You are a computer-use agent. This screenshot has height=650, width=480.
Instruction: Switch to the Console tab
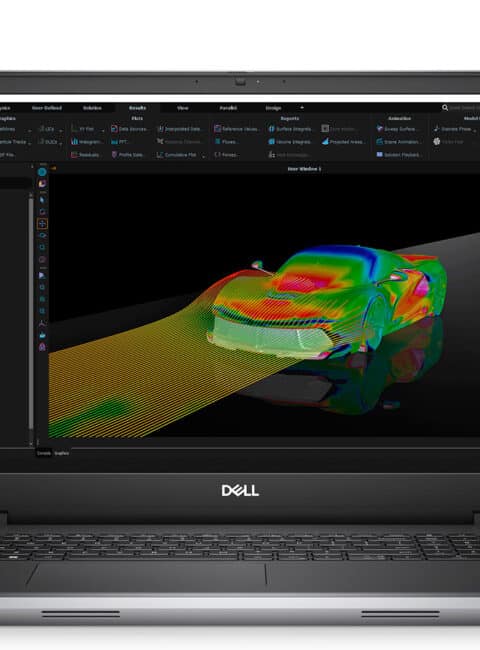(44, 453)
